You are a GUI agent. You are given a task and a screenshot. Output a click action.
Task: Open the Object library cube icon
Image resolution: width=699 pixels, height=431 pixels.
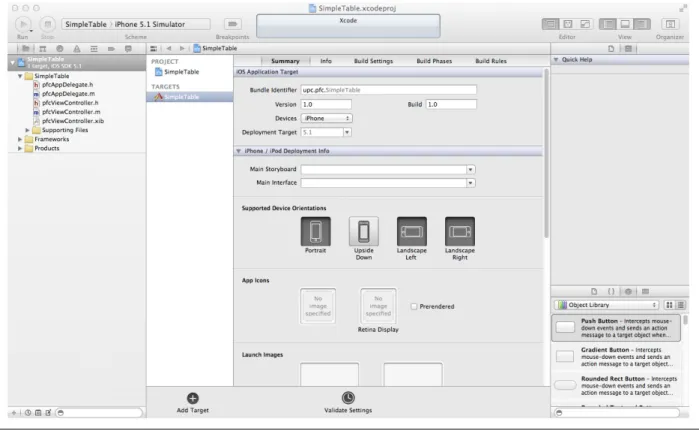click(628, 291)
